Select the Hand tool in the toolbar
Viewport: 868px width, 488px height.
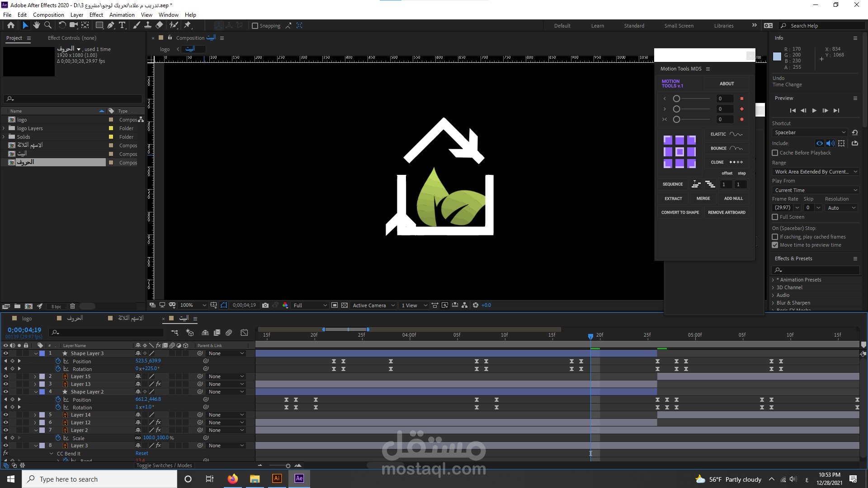pos(37,25)
